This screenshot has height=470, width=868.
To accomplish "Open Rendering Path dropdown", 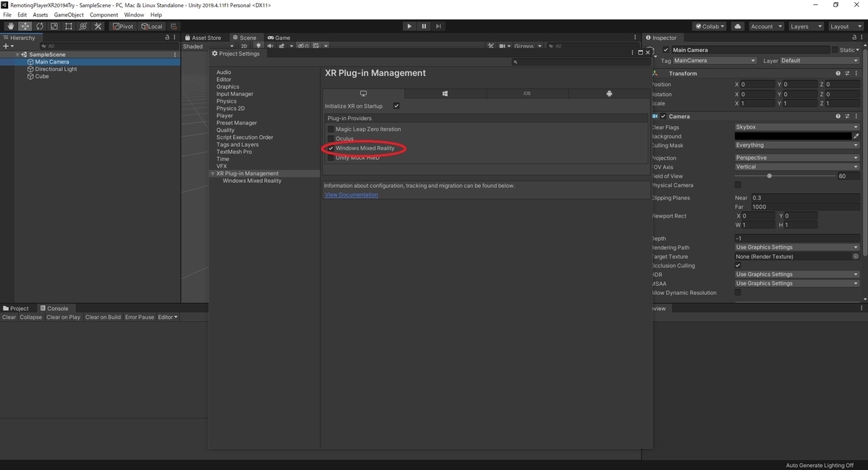I will point(797,247).
